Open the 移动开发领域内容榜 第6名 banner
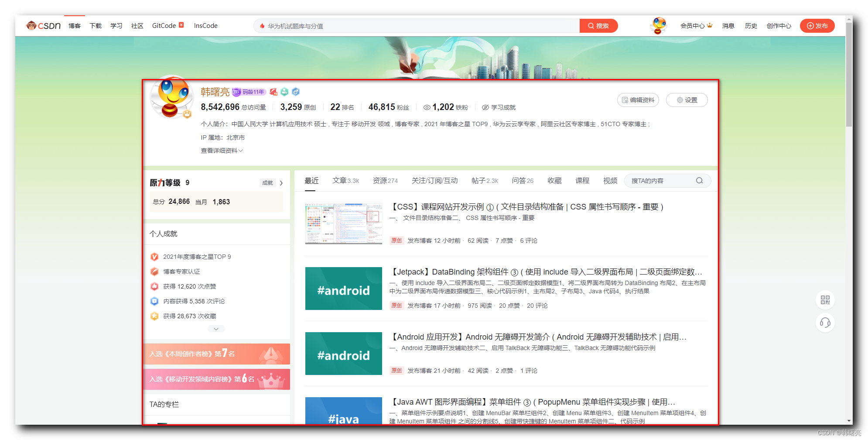 [x=217, y=379]
